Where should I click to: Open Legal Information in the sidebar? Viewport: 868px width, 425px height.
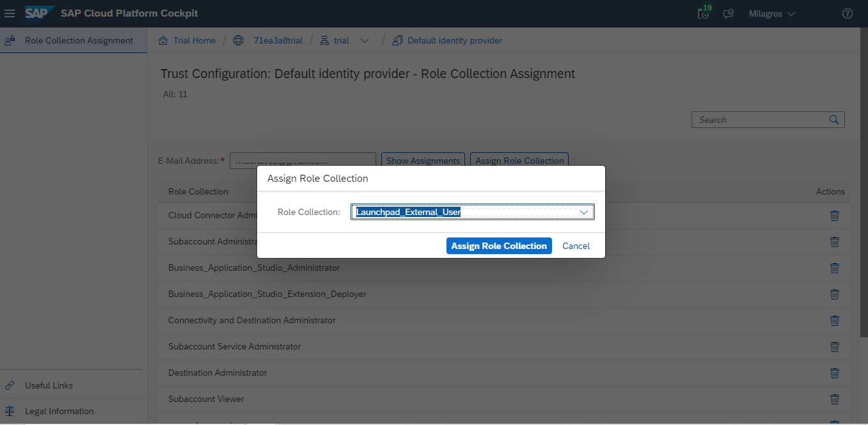[x=59, y=411]
